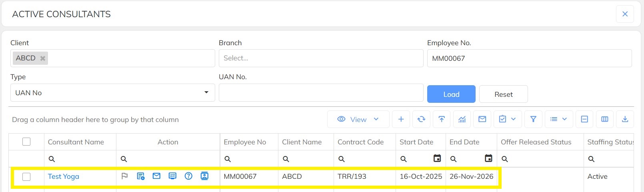Open the question mark help icon
This screenshot has height=192, width=644.
pyautogui.click(x=188, y=176)
